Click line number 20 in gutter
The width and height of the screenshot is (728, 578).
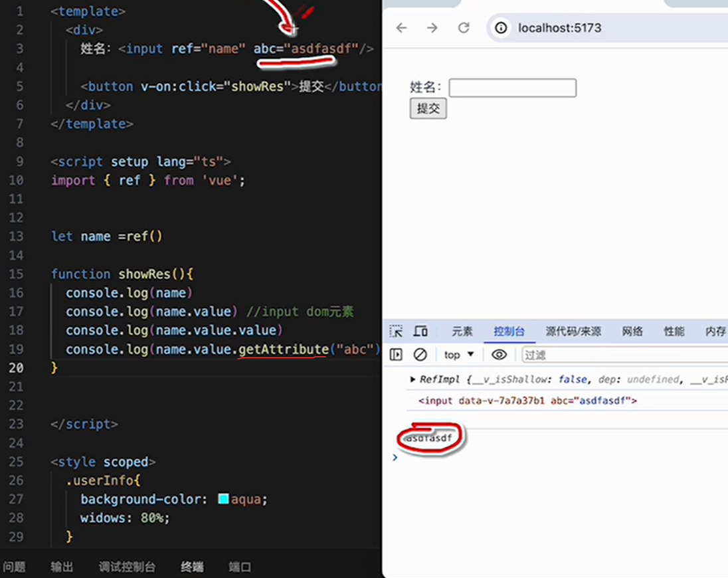[x=16, y=367]
